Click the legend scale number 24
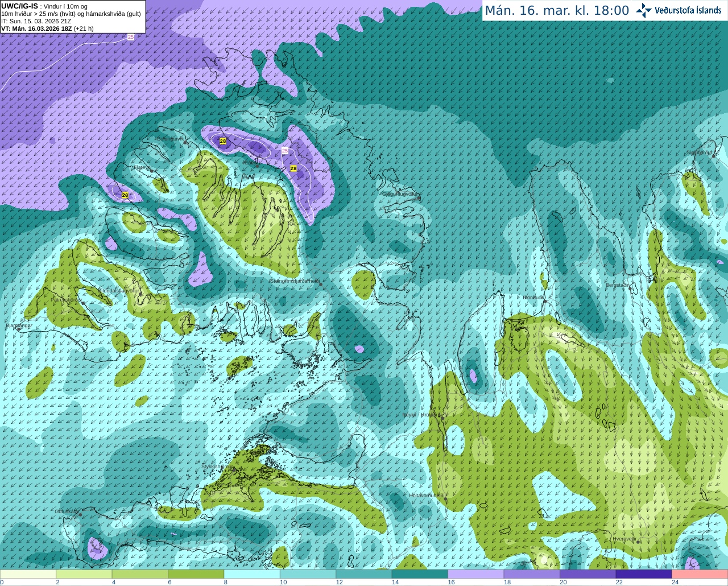The height and width of the screenshot is (586, 728). [675, 582]
